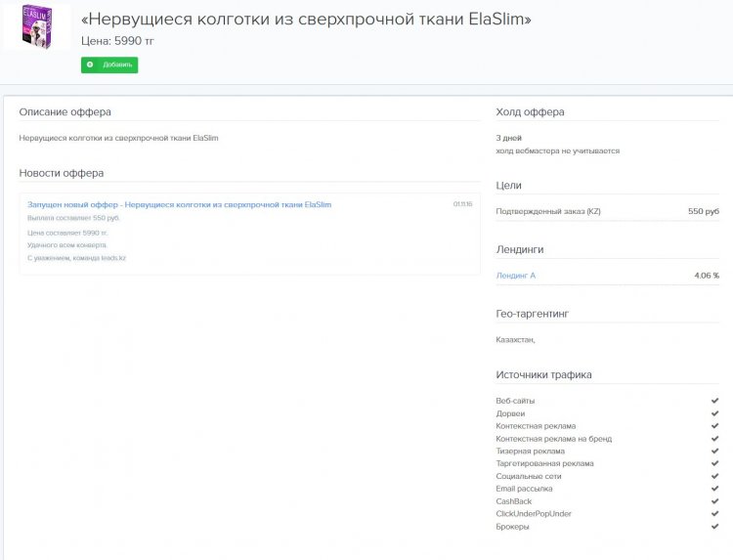This screenshot has height=560, width=733.
Task: Click the offer title heading with ElaSlim
Action: 306,20
